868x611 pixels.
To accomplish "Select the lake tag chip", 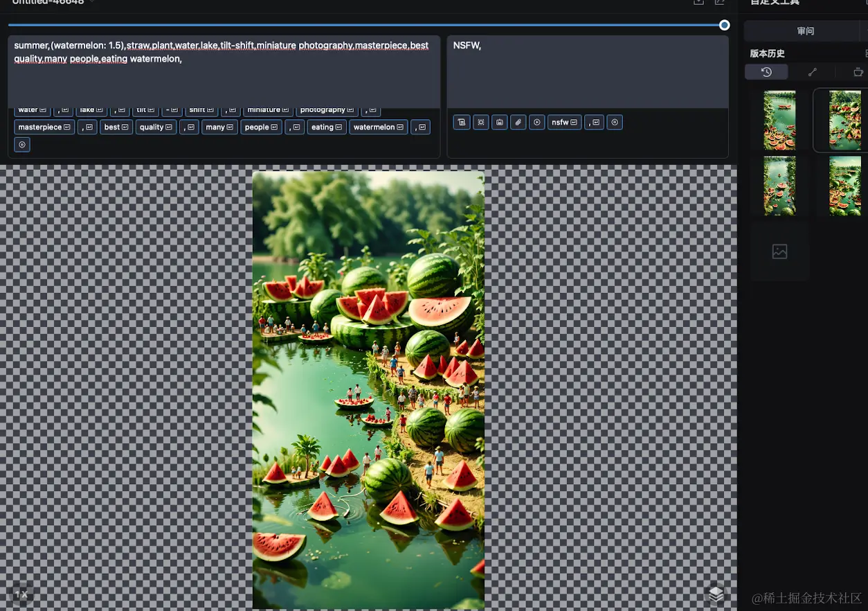I will [91, 110].
